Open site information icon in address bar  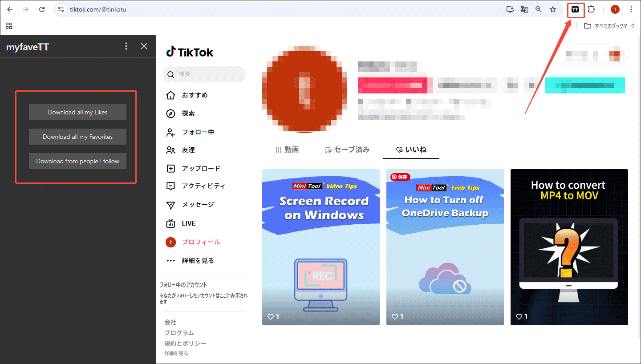point(61,9)
